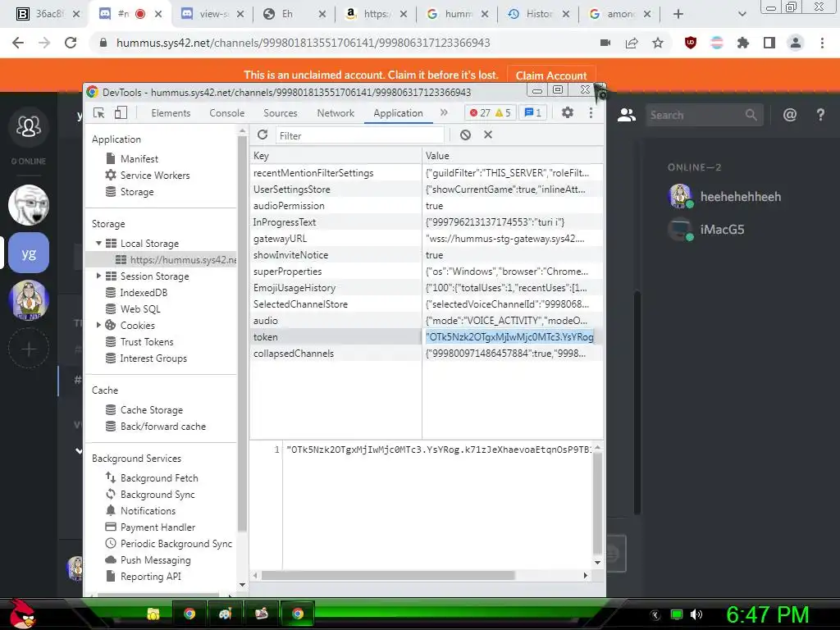Toggle the device toolbar icon in DevTools
This screenshot has height=630, width=840.
click(121, 112)
